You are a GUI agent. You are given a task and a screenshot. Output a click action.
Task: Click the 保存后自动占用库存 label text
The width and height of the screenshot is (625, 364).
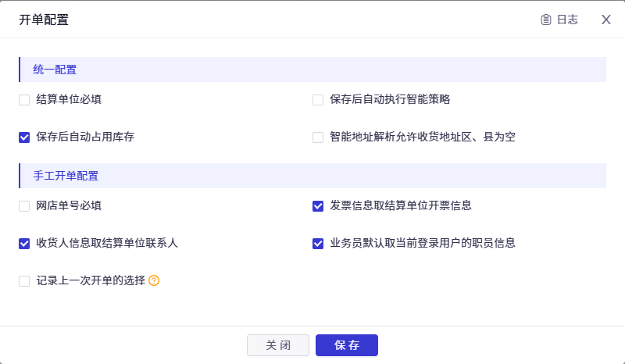(x=85, y=137)
